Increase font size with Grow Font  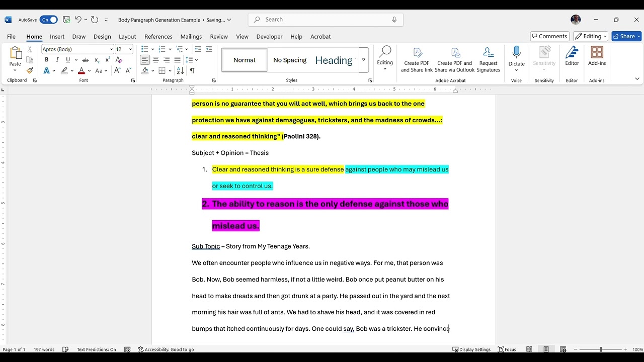pos(117,71)
